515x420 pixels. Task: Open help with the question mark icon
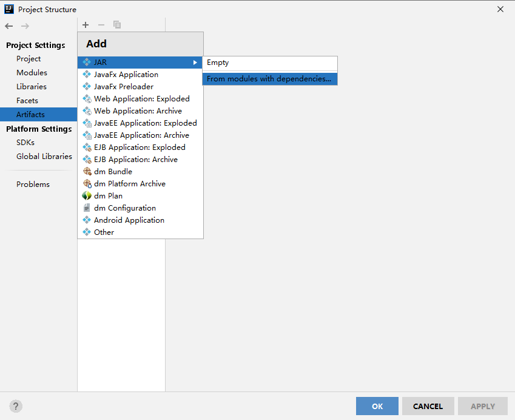pos(16,406)
